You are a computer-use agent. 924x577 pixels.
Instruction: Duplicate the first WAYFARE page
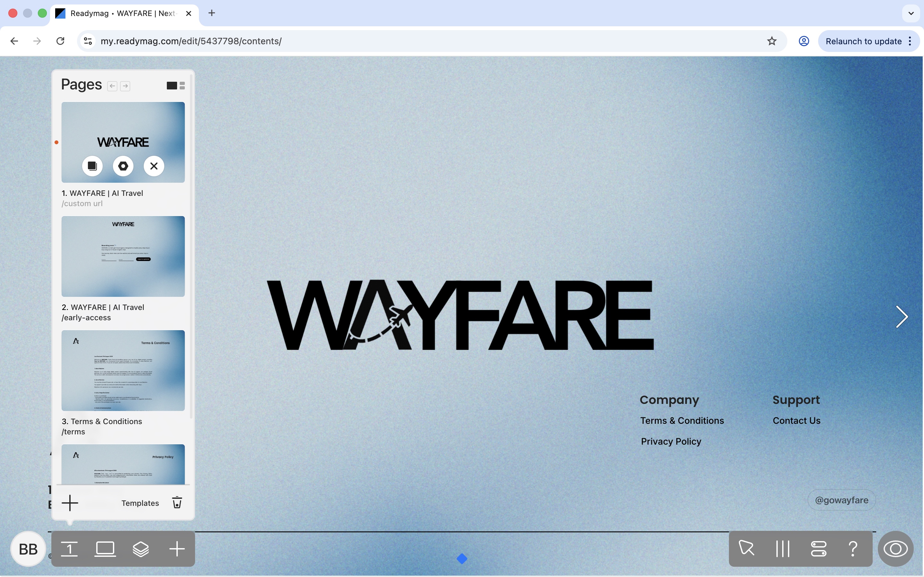tap(92, 166)
